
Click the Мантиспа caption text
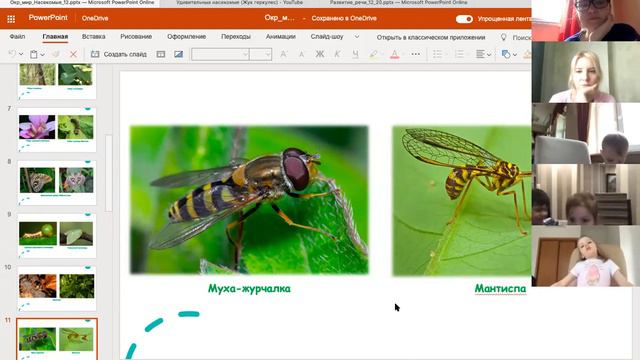[x=500, y=289]
